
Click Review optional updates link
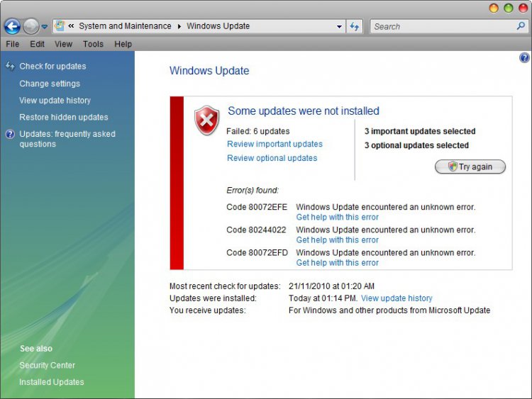(272, 158)
